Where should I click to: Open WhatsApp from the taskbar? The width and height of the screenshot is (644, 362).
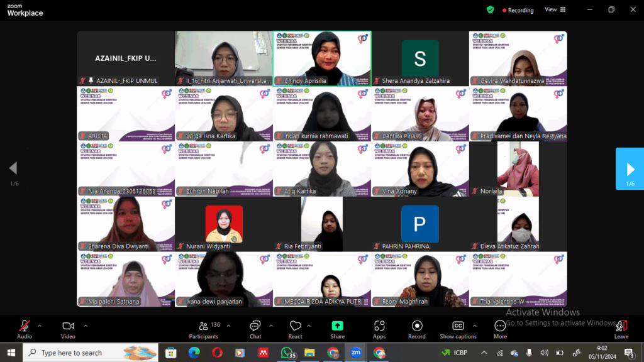pyautogui.click(x=287, y=353)
